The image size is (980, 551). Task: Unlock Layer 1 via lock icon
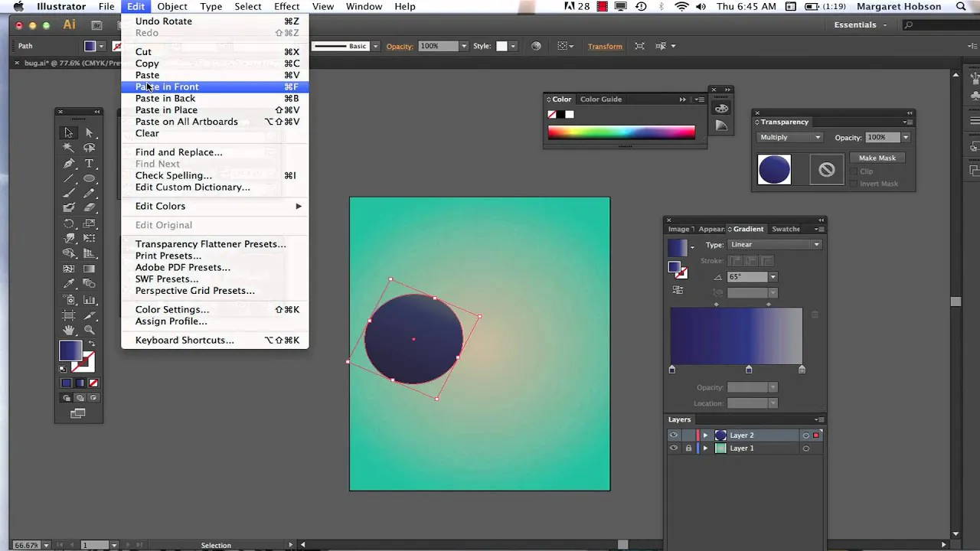pyautogui.click(x=688, y=448)
